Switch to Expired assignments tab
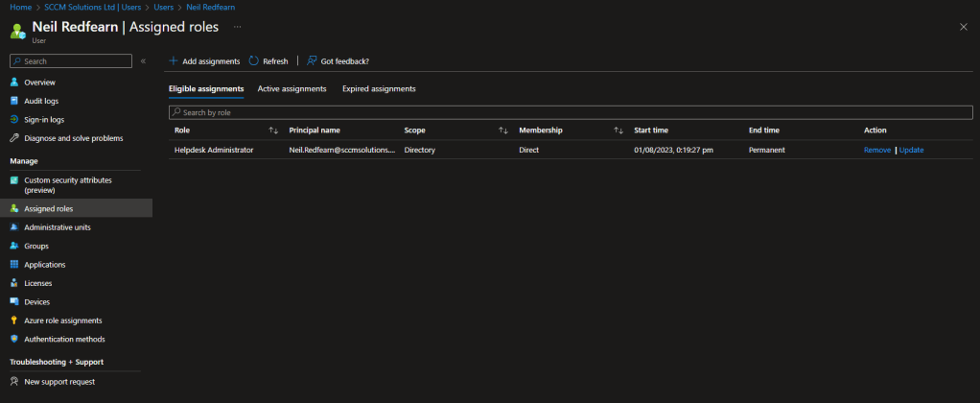The image size is (980, 403). point(379,89)
